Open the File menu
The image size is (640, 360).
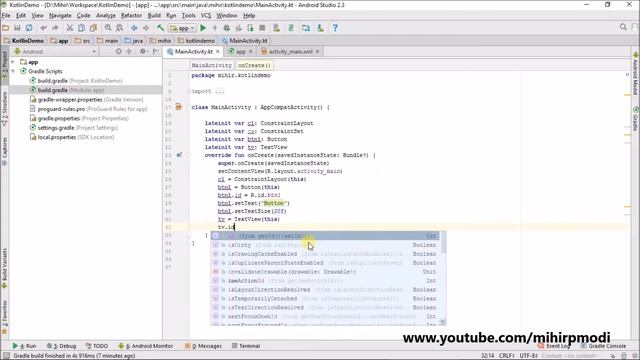pos(6,16)
